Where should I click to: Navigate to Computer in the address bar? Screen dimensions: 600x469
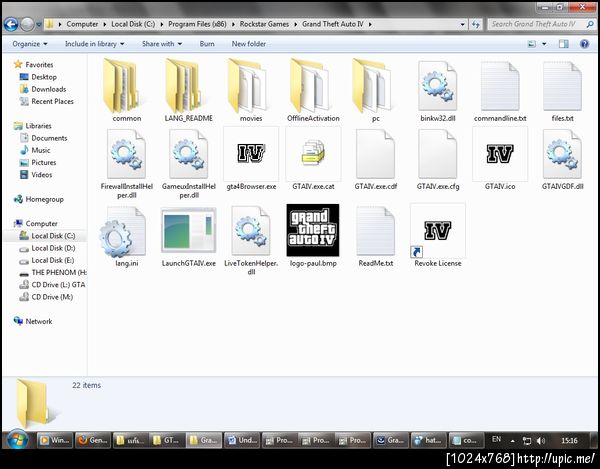(82, 24)
